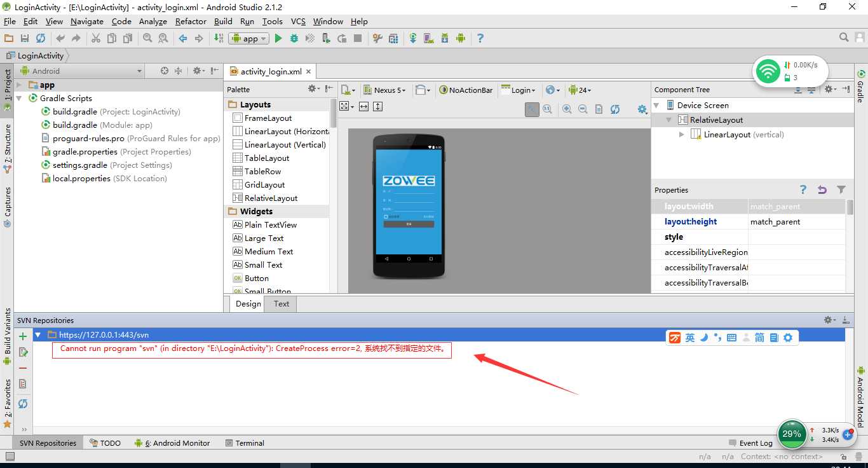Screen dimensions: 868x468
Task: Open Gradle side panel button
Action: click(x=861, y=87)
